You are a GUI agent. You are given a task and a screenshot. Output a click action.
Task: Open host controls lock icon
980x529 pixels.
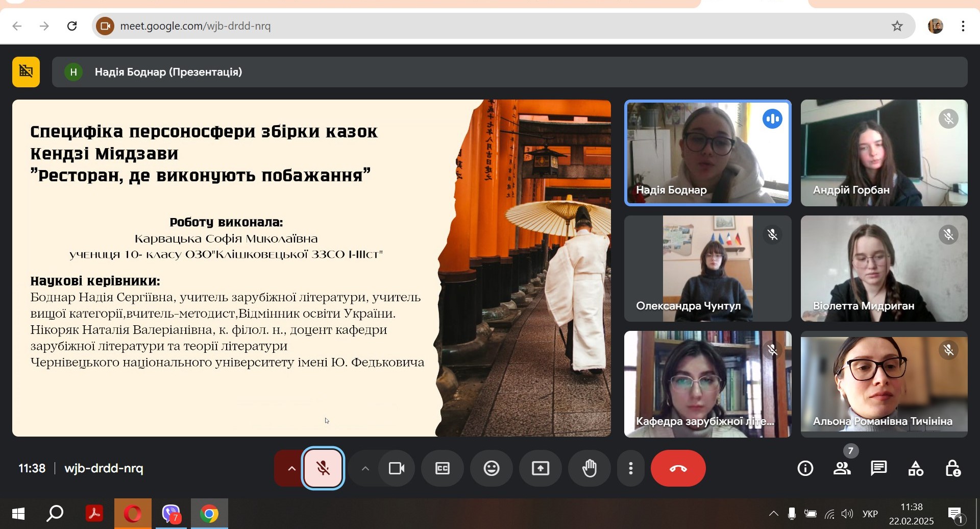pos(952,468)
